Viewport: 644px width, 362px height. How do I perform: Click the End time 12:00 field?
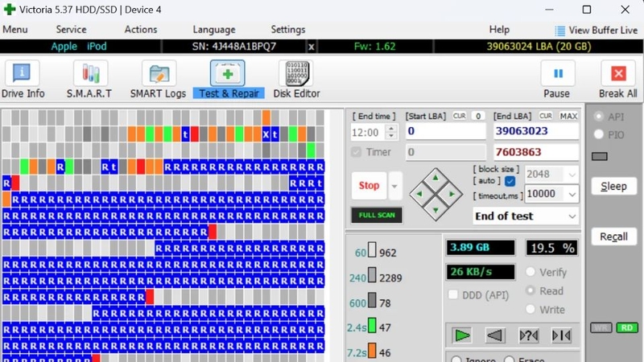369,132
